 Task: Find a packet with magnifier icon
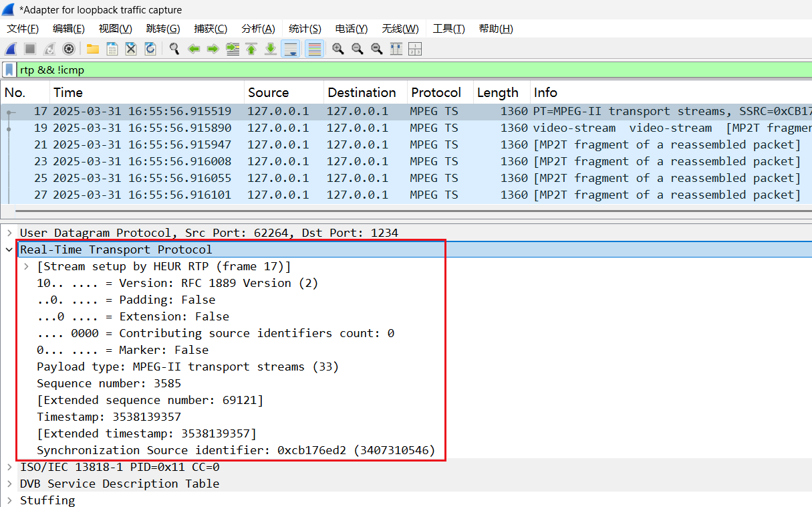(174, 49)
